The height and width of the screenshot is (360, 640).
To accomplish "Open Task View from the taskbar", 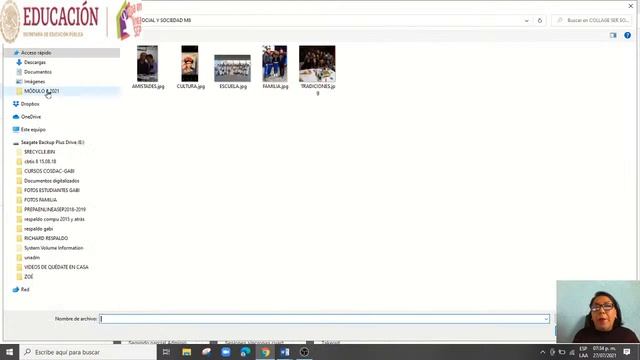I will pos(166,352).
